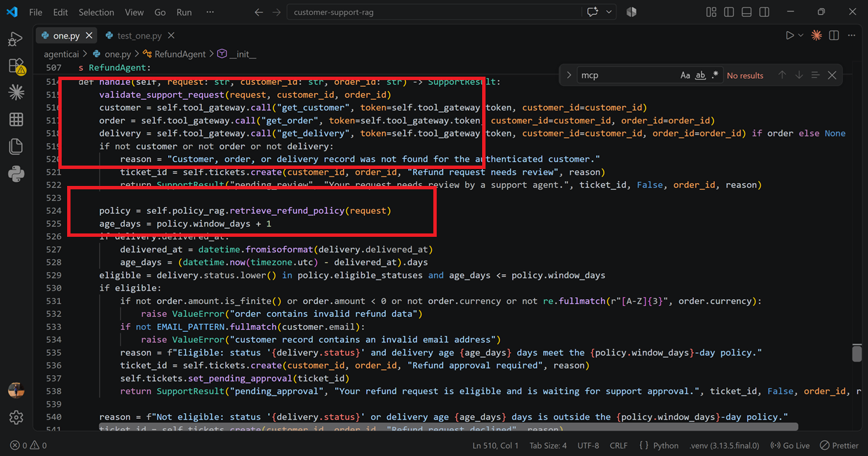Open the Go menu
868x456 pixels.
[160, 12]
